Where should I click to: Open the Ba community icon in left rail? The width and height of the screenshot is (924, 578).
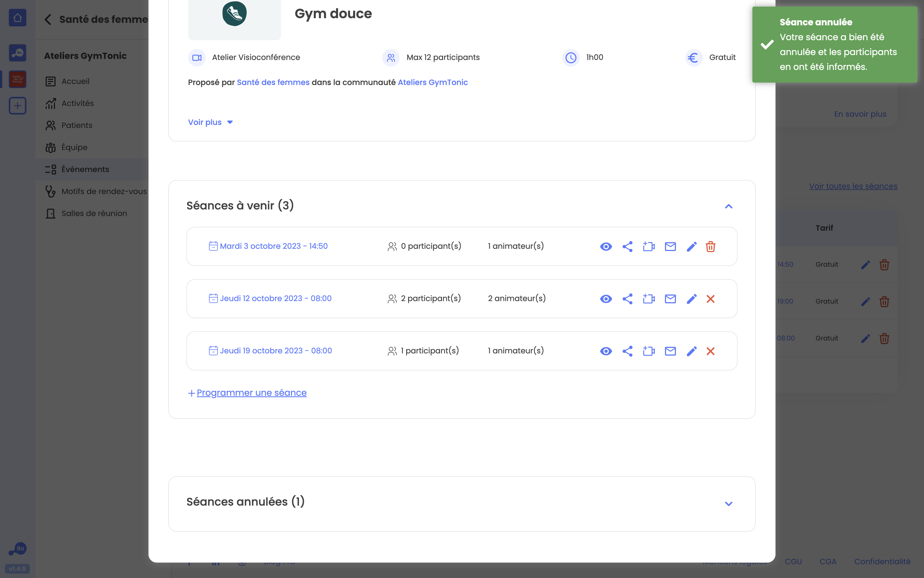point(18,53)
